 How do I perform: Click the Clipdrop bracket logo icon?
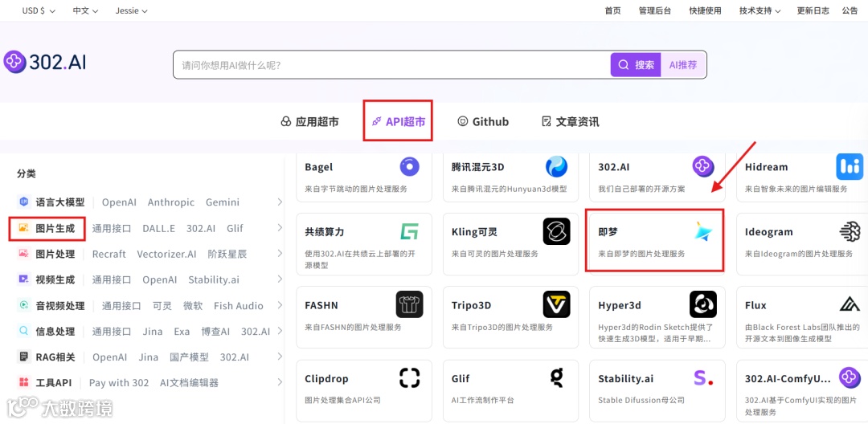tap(410, 378)
